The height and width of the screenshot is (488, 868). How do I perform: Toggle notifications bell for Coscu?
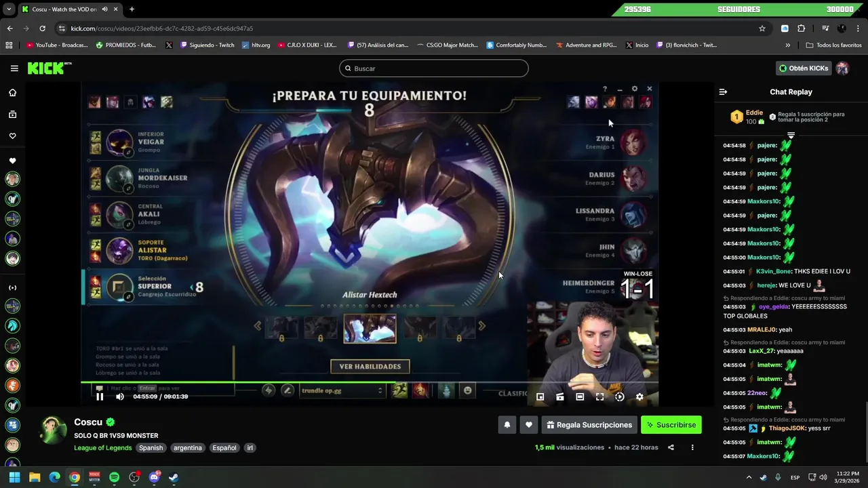507,425
